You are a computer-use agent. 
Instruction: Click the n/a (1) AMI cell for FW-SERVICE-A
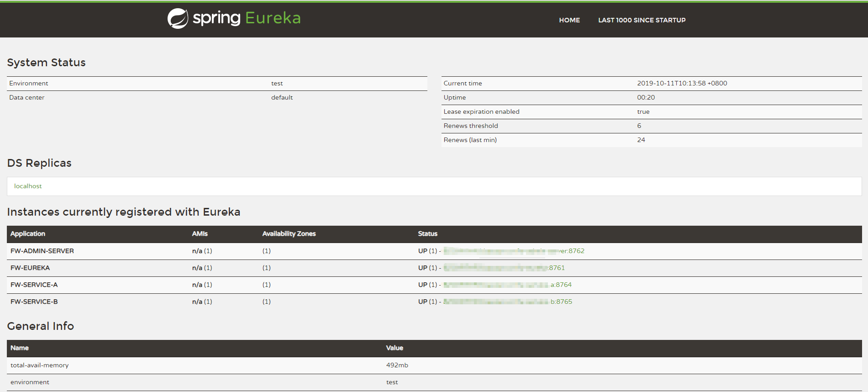point(202,285)
